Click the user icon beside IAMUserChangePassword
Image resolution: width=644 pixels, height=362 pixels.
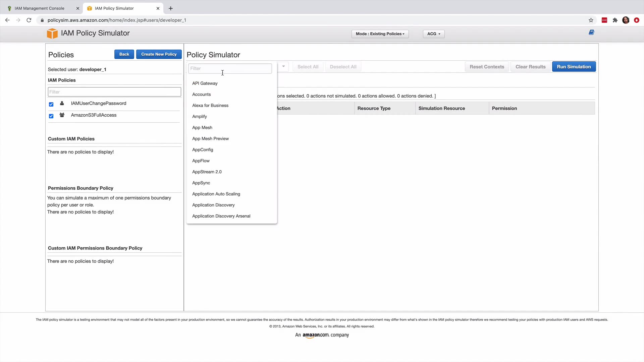pos(62,103)
